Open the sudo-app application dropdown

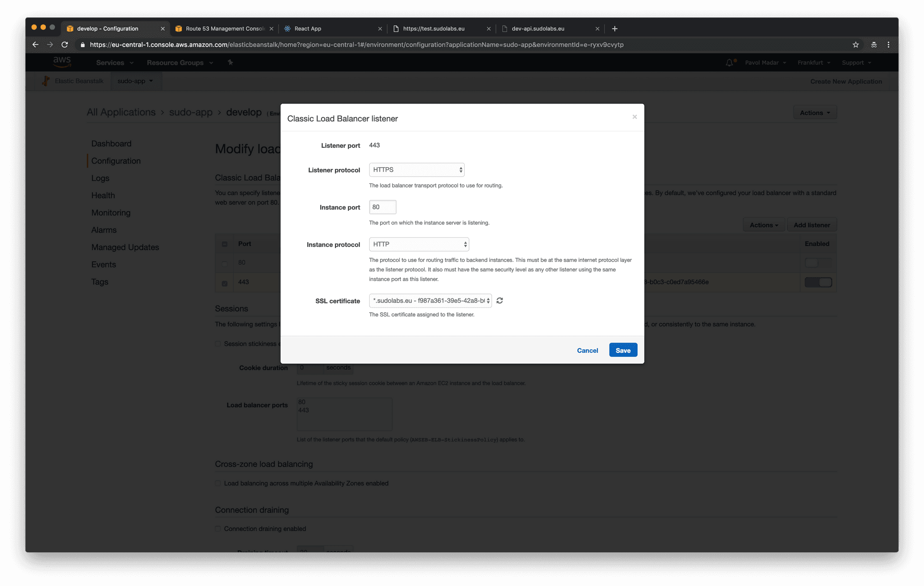135,81
